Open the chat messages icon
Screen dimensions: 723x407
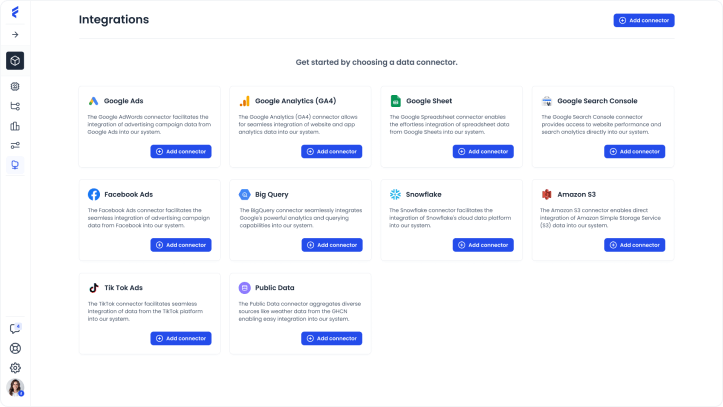pyautogui.click(x=15, y=329)
